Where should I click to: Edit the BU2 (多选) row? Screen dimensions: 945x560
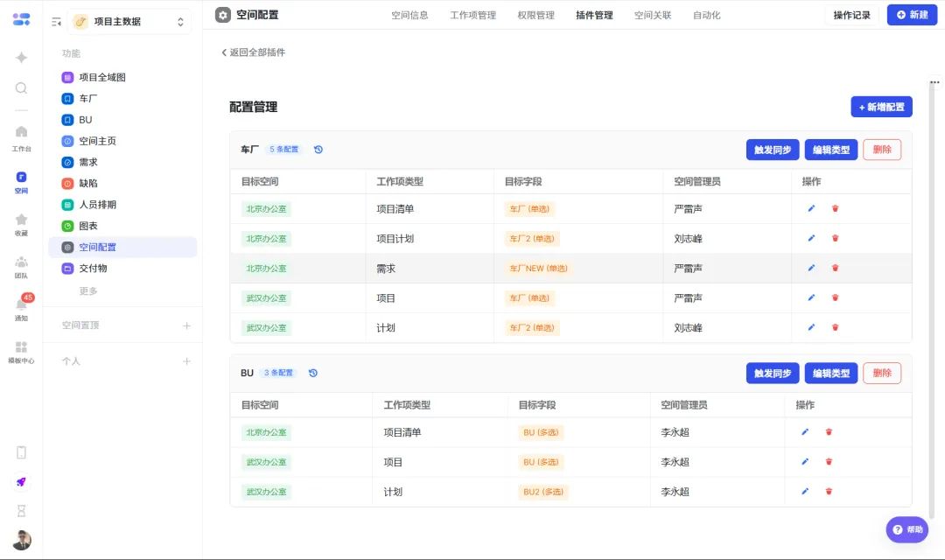(805, 491)
